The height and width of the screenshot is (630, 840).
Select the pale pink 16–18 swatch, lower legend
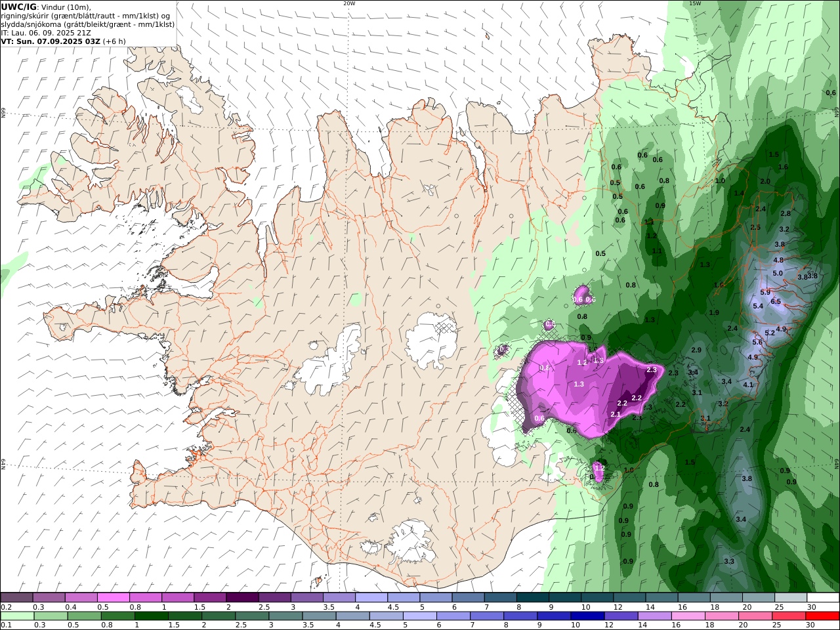tap(688, 616)
